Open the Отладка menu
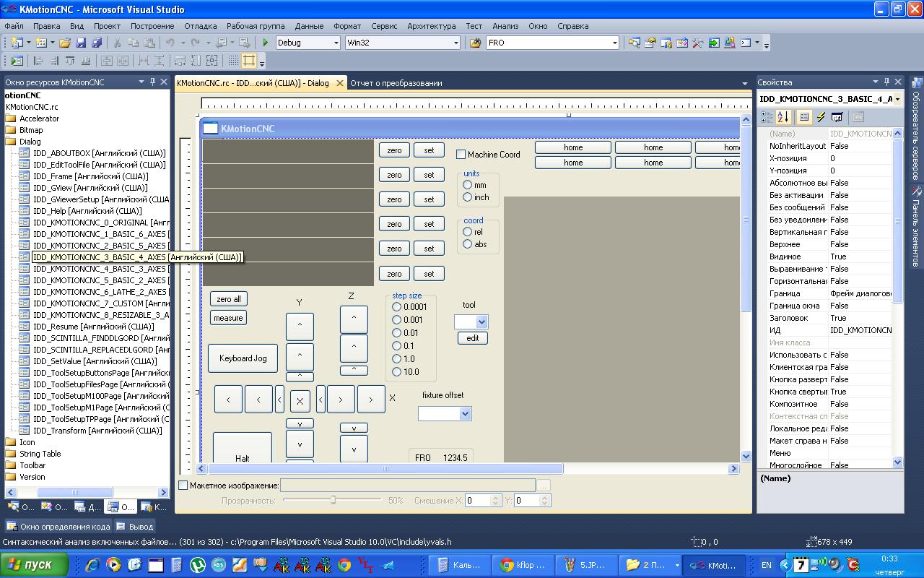 coord(200,26)
